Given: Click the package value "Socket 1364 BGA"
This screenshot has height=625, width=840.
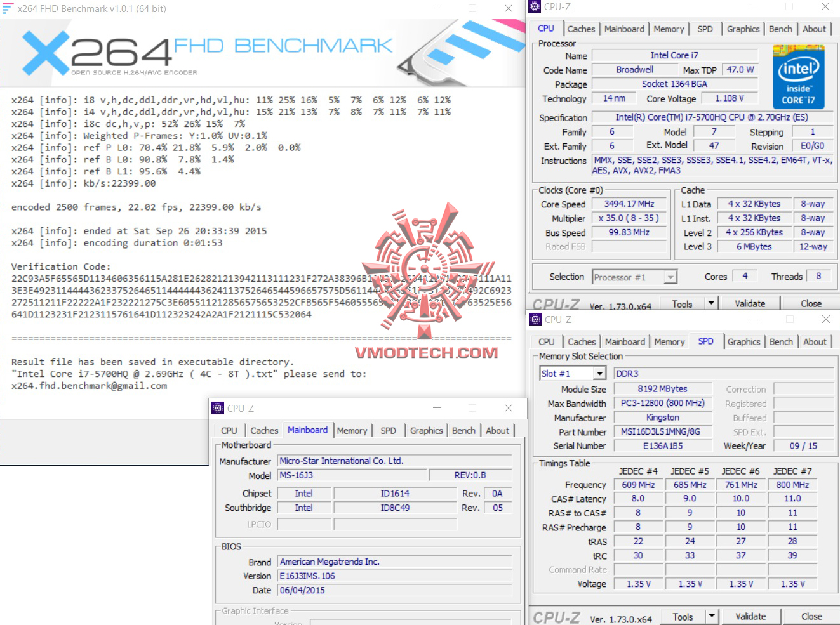Looking at the screenshot, I should tap(674, 84).
